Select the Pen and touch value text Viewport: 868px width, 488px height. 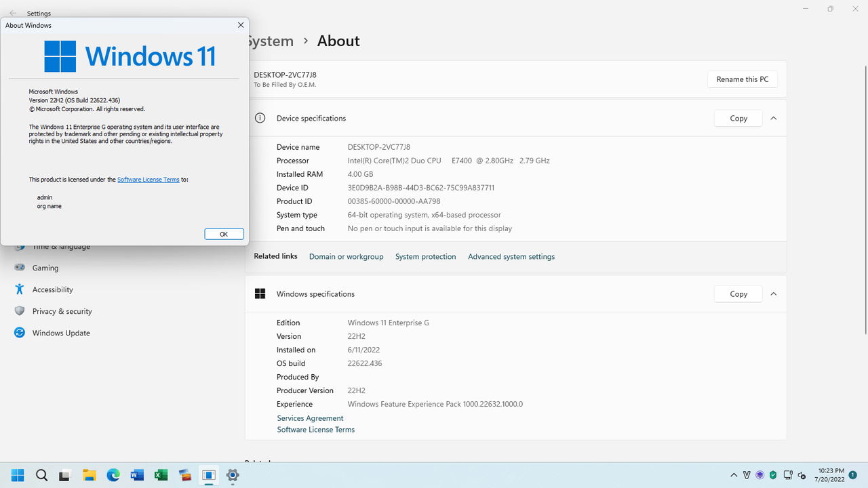tap(430, 228)
